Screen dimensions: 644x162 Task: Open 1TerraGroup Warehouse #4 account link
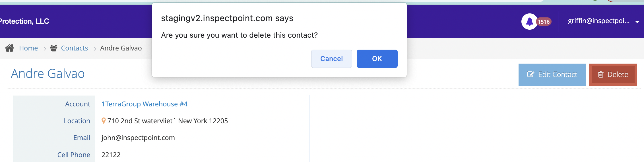(145, 104)
